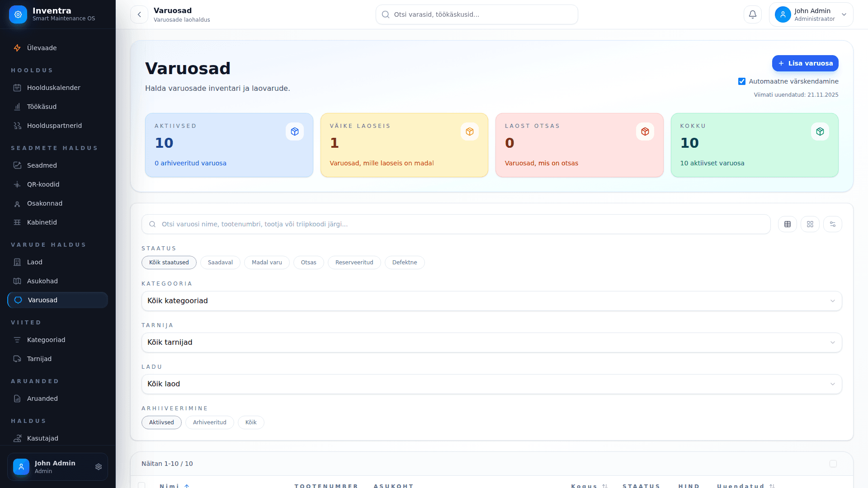The height and width of the screenshot is (488, 868).
Task: Filter by Madal varu status chip
Action: coord(267,263)
